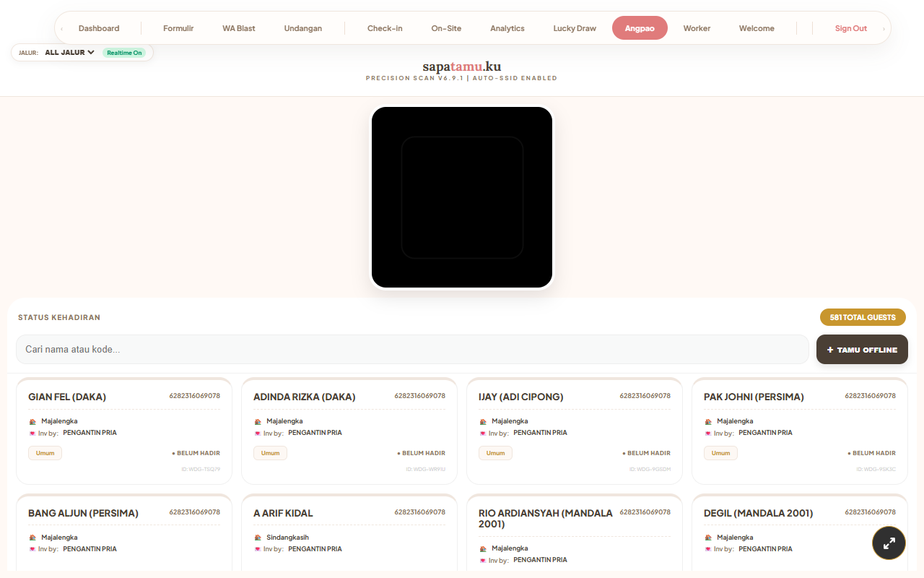The image size is (924, 578).
Task: Open PAK JOHNI (PERSIMA) guest card
Action: tap(800, 431)
